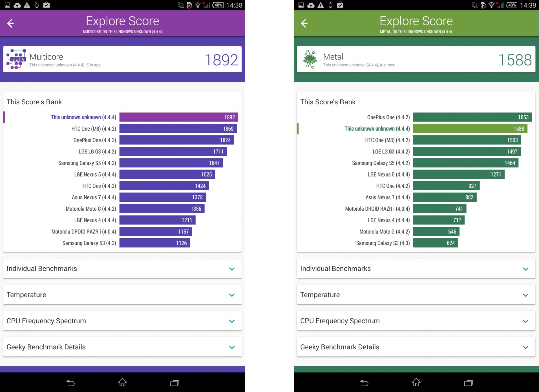
Task: Tap back arrow in Multicore Explore Score header
Action: click(10, 23)
